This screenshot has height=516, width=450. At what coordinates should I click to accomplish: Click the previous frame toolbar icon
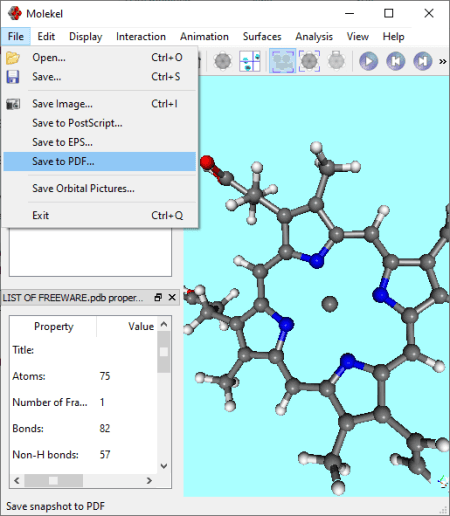click(396, 61)
